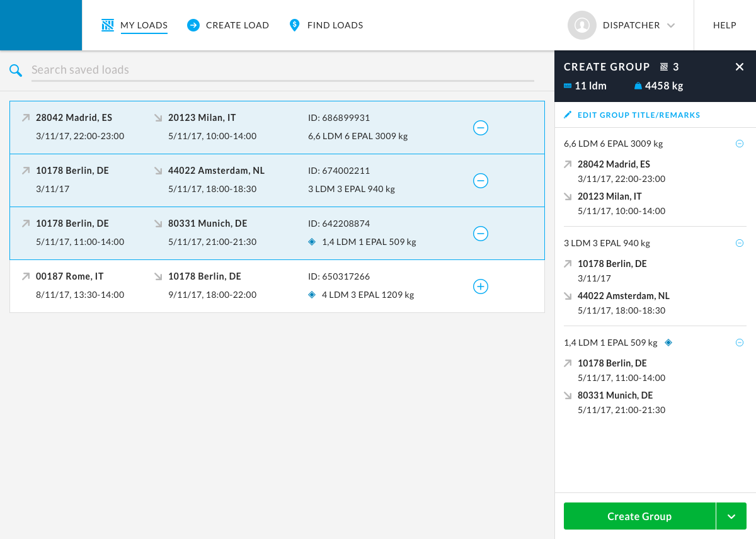
Task: Click the '4458 kg' total weight
Action: (664, 86)
